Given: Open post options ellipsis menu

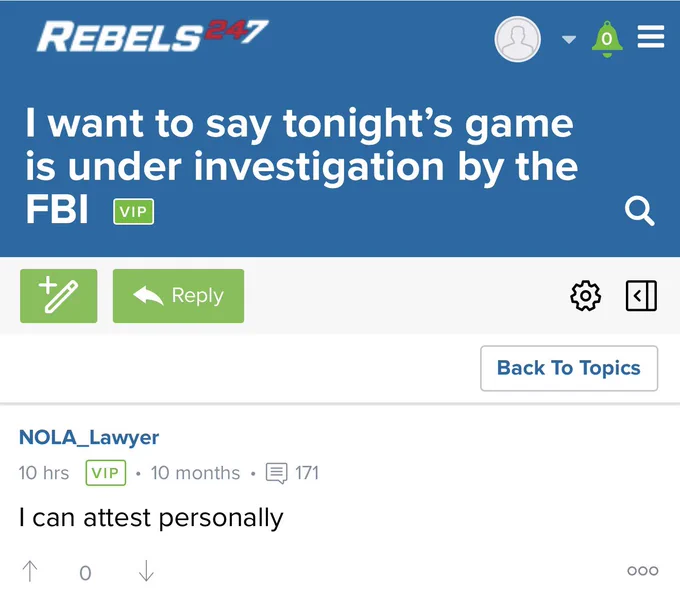Looking at the screenshot, I should 643,571.
